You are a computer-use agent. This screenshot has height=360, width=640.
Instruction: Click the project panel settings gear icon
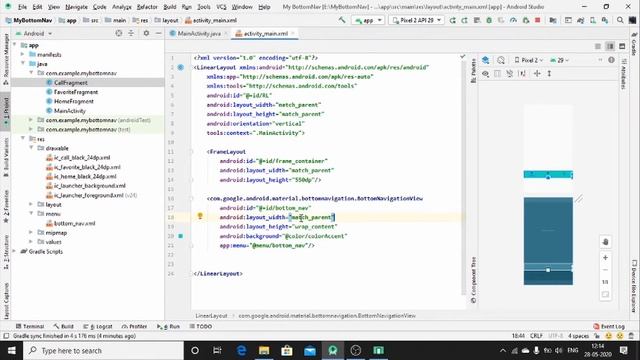(146, 33)
